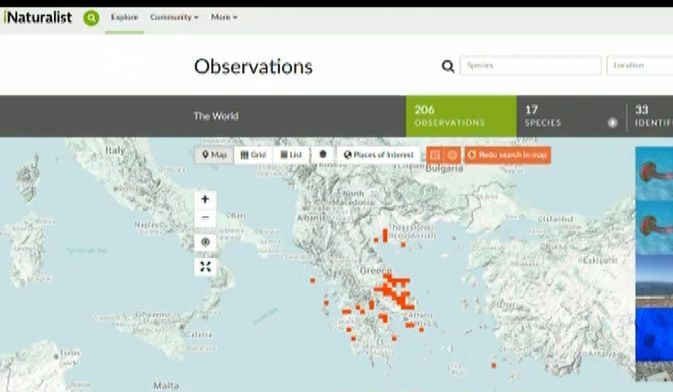
Task: Select the rectangle boundary search tool
Action: tap(435, 155)
